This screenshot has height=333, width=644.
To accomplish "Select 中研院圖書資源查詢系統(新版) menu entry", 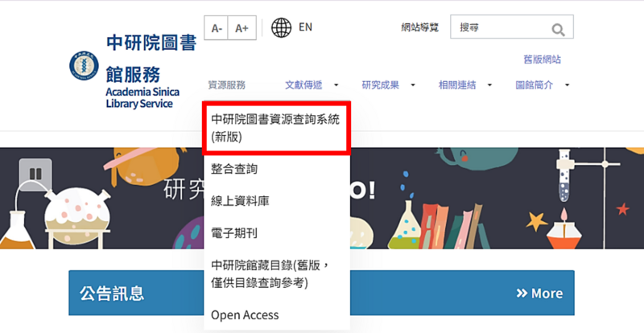I will coord(277,128).
